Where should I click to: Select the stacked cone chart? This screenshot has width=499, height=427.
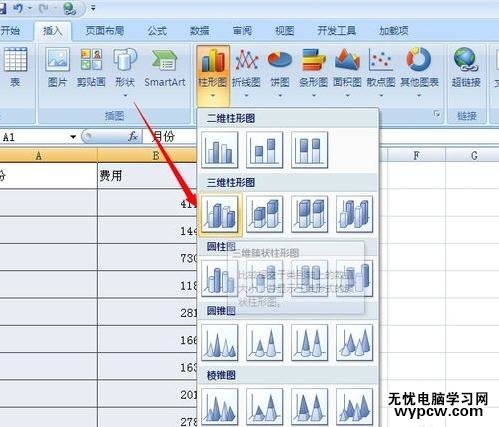(x=265, y=343)
